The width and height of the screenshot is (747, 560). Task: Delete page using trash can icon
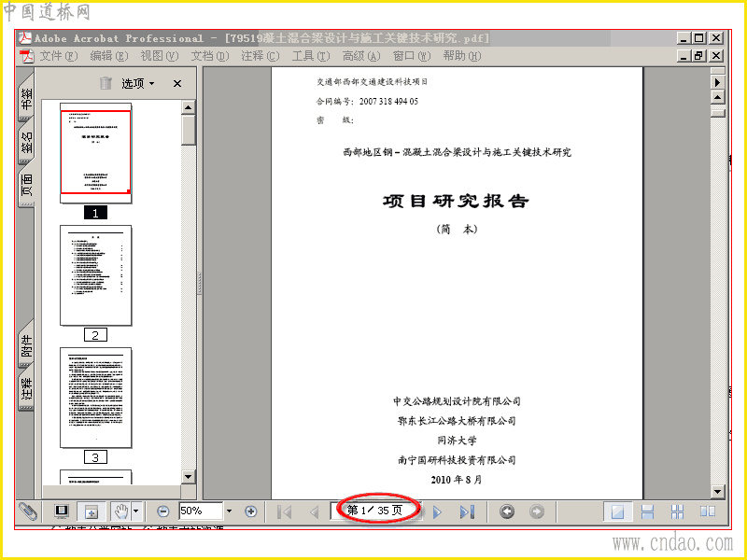pyautogui.click(x=106, y=83)
